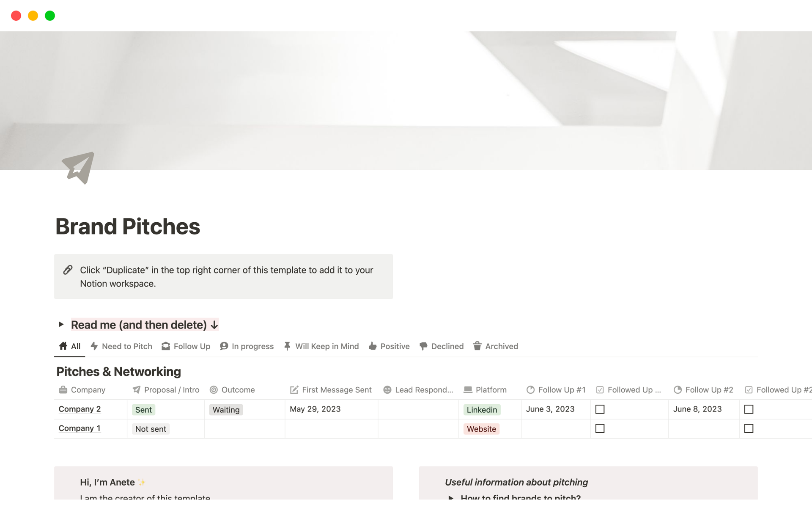Click the Platform column laptop icon

pos(468,389)
